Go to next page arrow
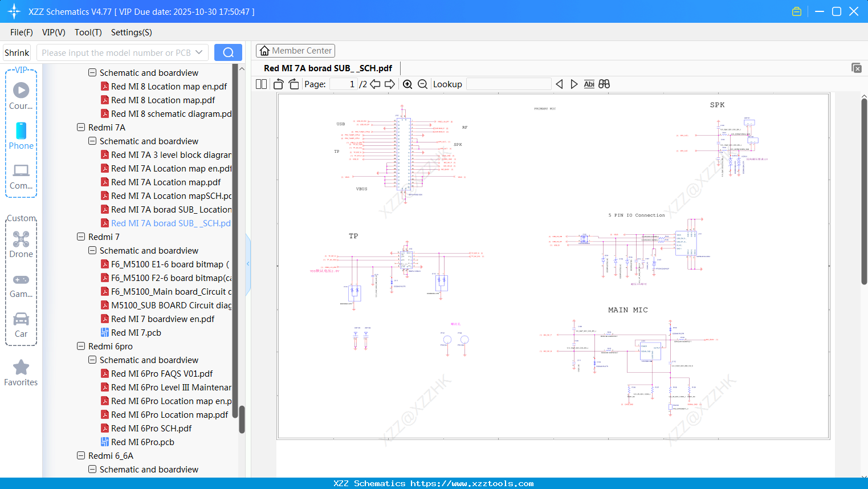Image resolution: width=868 pixels, height=489 pixels. point(390,84)
